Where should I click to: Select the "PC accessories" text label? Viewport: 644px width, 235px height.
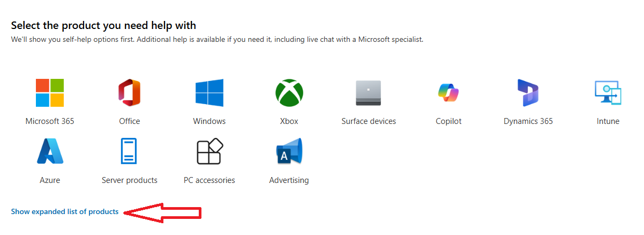209,180
